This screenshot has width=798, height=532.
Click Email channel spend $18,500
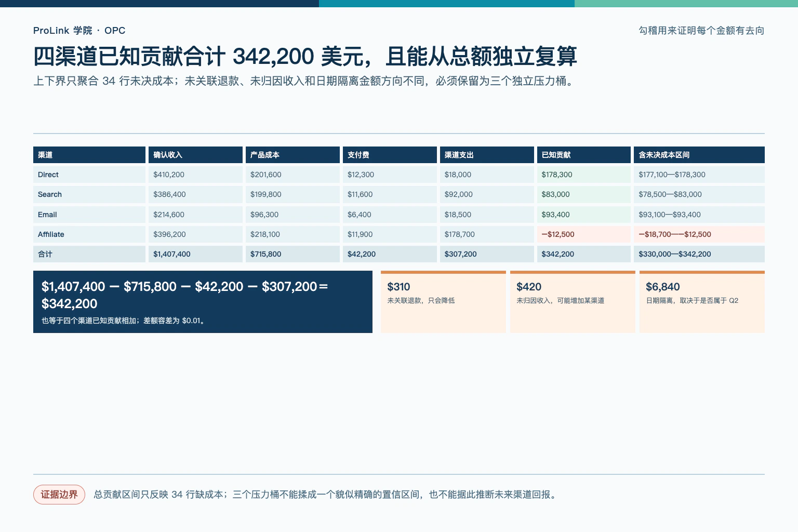click(487, 215)
